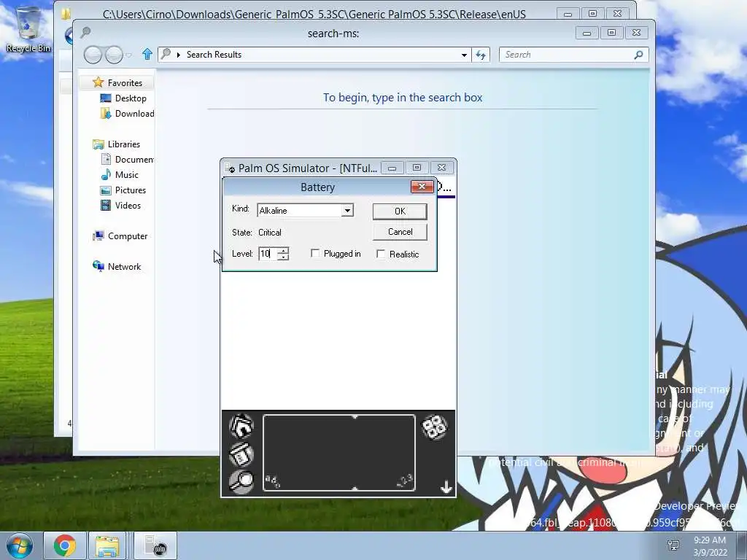
Task: Click the Up one level arrow
Action: tap(147, 54)
